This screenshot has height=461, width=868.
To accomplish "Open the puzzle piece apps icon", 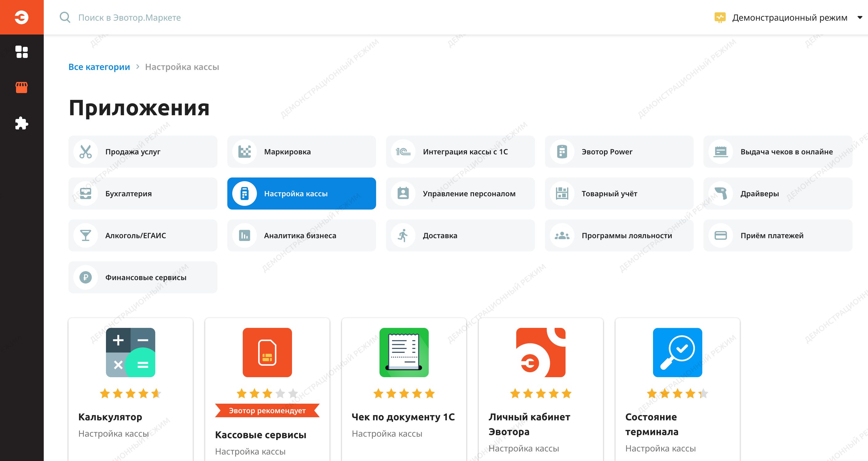I will (22, 123).
